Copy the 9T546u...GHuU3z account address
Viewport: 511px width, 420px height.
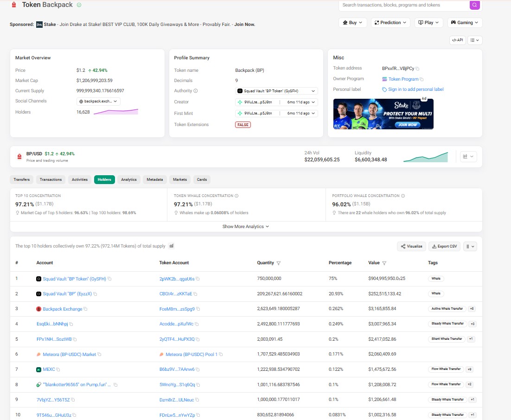pos(74,415)
